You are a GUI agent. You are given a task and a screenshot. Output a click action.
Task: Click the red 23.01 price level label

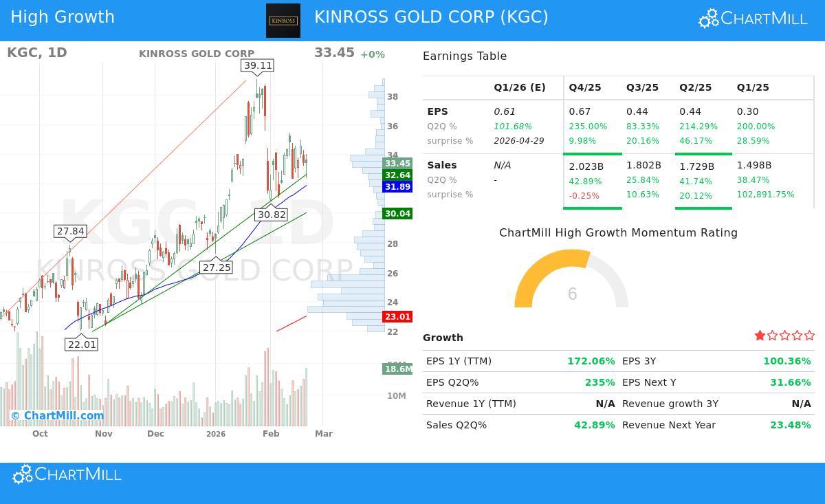click(x=397, y=317)
